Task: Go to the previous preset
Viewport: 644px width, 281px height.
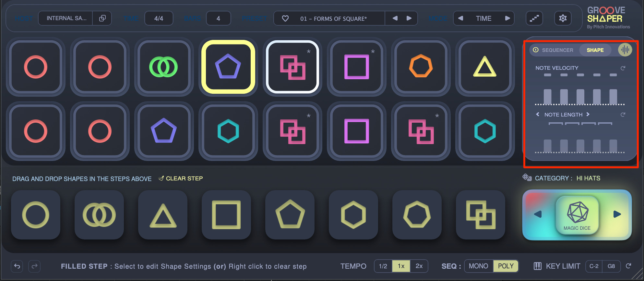Action: coord(395,18)
